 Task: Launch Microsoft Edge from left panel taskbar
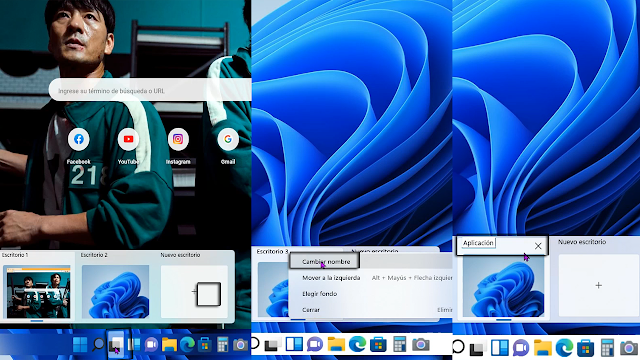point(187,345)
